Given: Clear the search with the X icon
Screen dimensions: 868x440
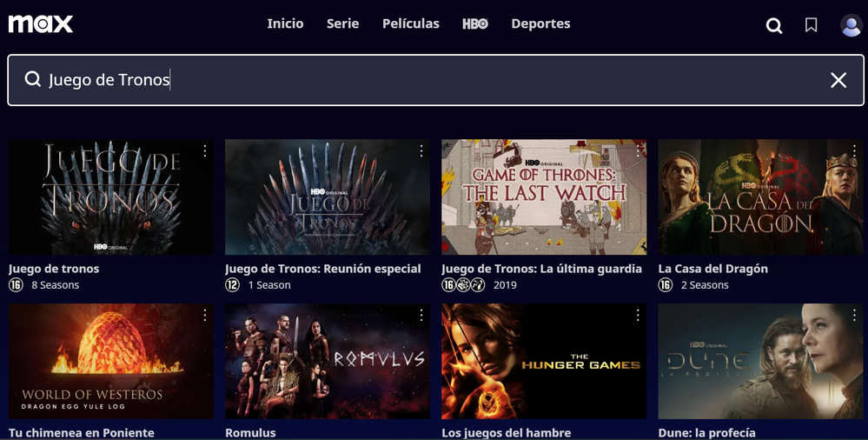Looking at the screenshot, I should pos(838,80).
